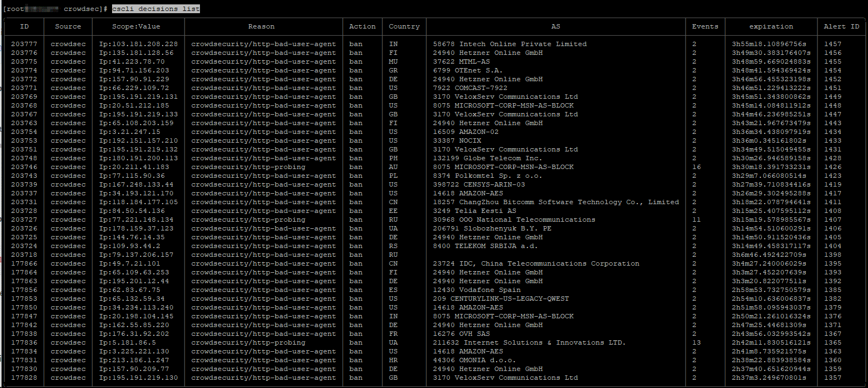Select IP address 103.181.208.228
868x388 pixels.
(x=138, y=44)
